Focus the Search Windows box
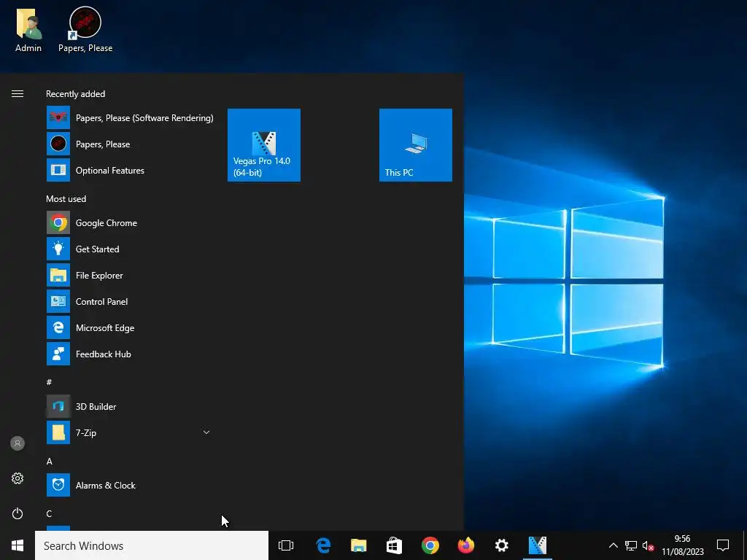 coord(152,545)
